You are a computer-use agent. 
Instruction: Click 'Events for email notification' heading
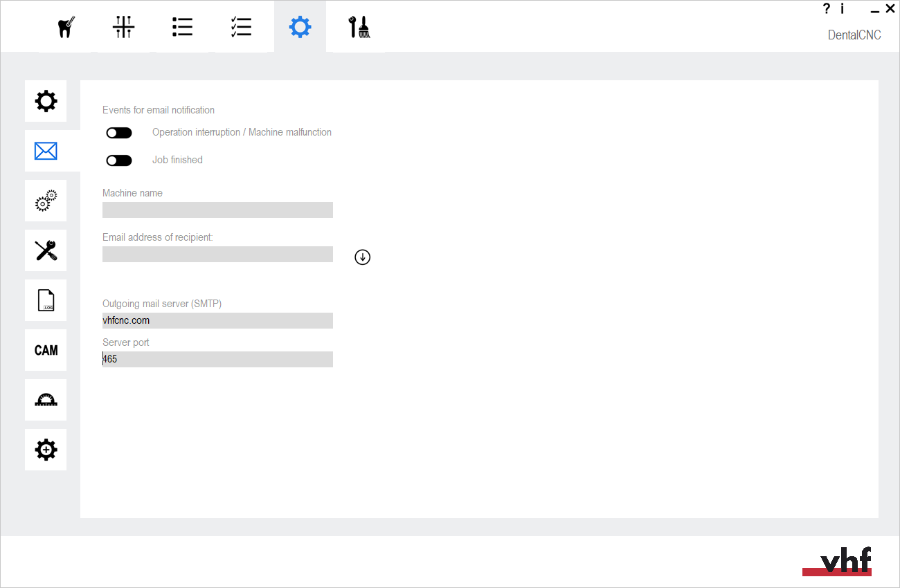click(x=159, y=110)
